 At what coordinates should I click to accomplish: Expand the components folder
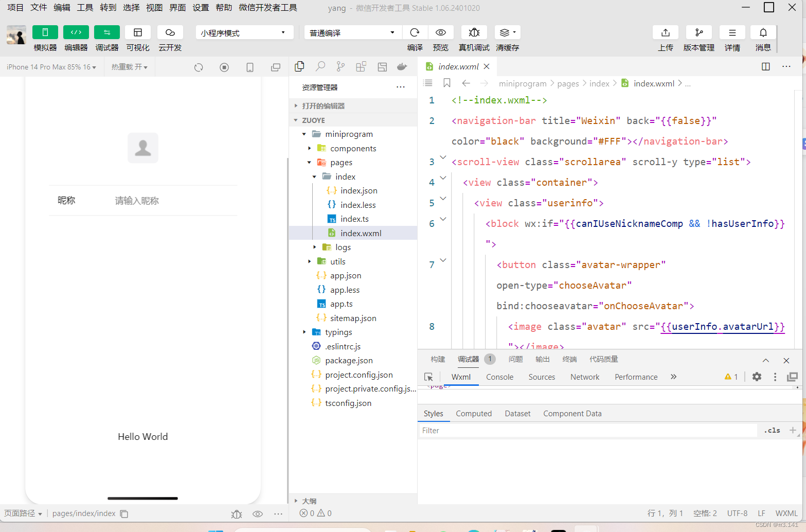coord(353,148)
